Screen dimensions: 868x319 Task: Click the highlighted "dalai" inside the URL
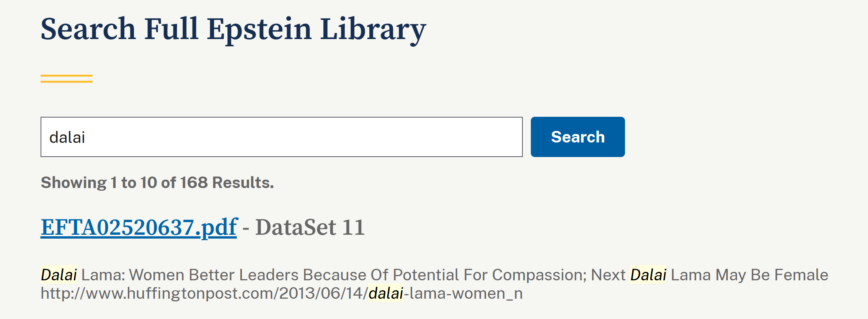[x=385, y=293]
